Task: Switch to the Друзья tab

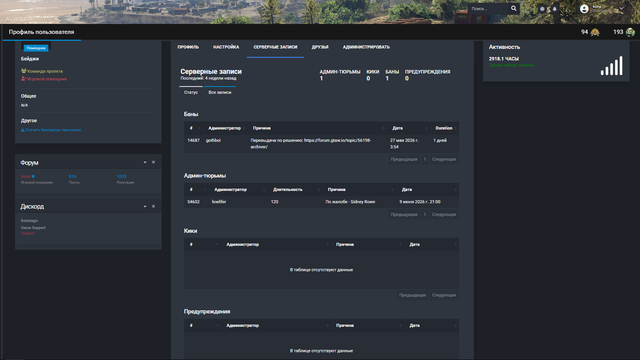Action: (x=320, y=47)
